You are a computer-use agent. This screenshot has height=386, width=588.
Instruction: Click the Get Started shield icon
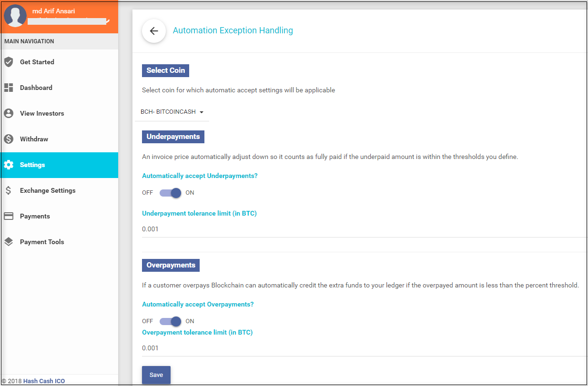9,62
